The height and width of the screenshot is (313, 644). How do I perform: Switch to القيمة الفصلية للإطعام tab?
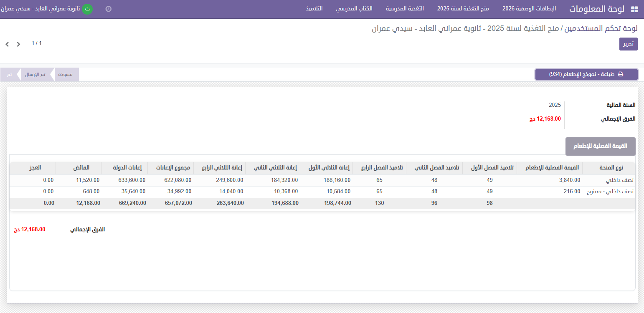(600, 146)
